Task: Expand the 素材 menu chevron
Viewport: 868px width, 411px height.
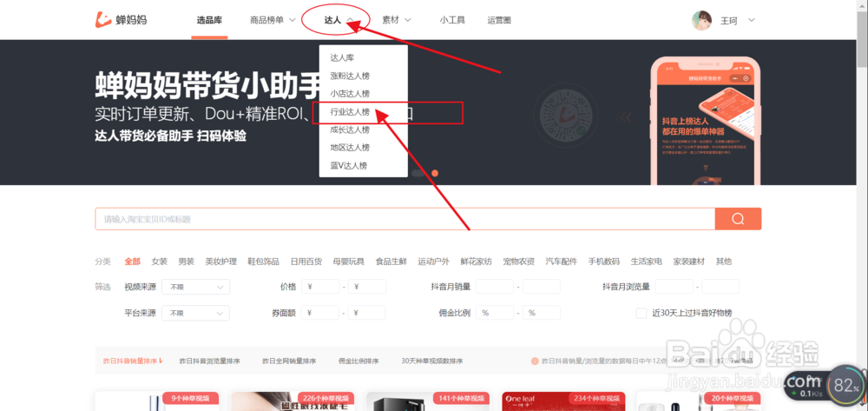Action: click(408, 21)
